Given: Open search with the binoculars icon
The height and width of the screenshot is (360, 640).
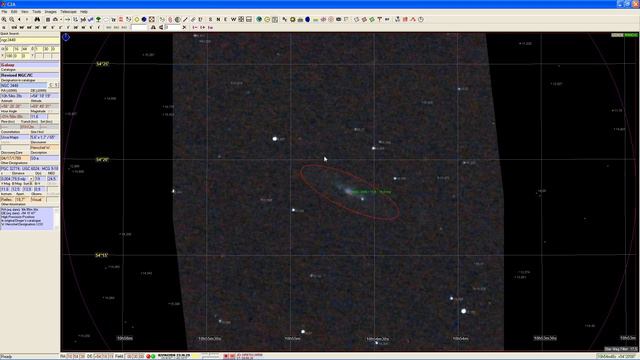Looking at the screenshot, I should [37, 19].
